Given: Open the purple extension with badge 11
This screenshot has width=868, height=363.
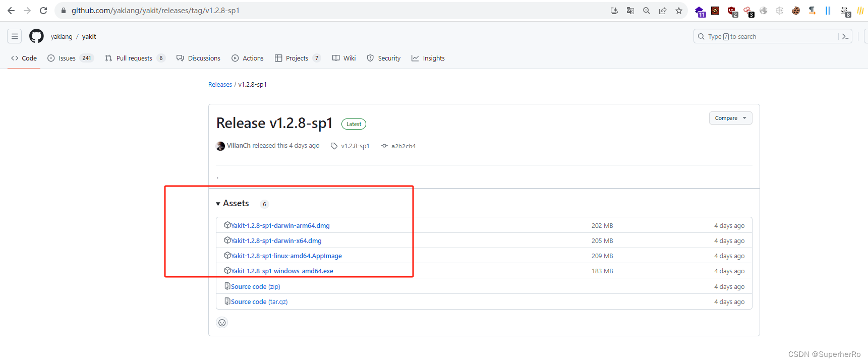Looking at the screenshot, I should point(700,12).
